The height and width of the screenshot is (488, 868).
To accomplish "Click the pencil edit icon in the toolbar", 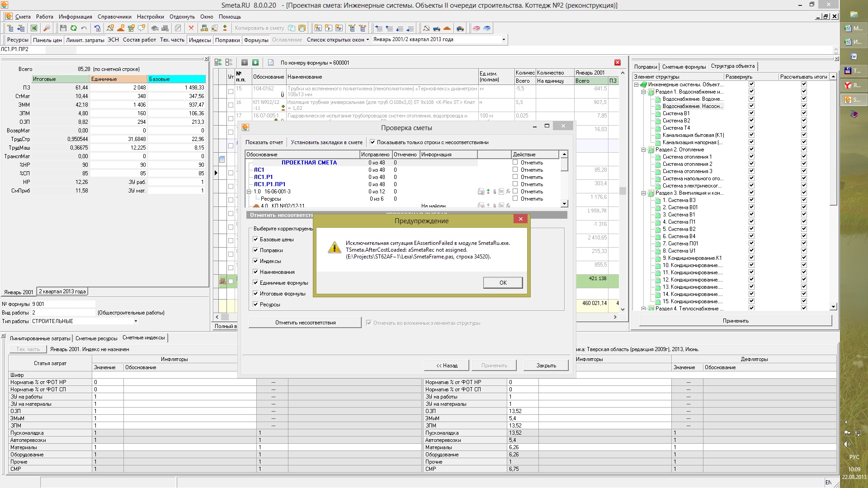I will [178, 28].
